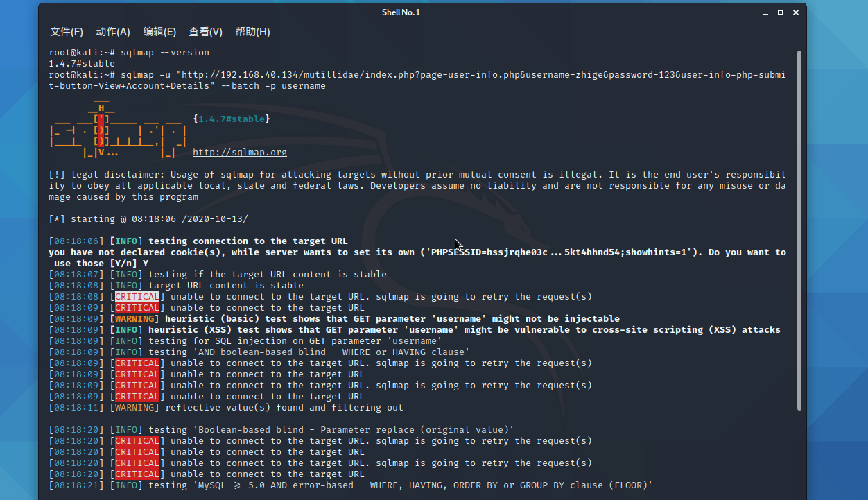Image resolution: width=868 pixels, height=500 pixels.
Task: Click the terminal vertical scrollbar
Action: click(x=799, y=229)
